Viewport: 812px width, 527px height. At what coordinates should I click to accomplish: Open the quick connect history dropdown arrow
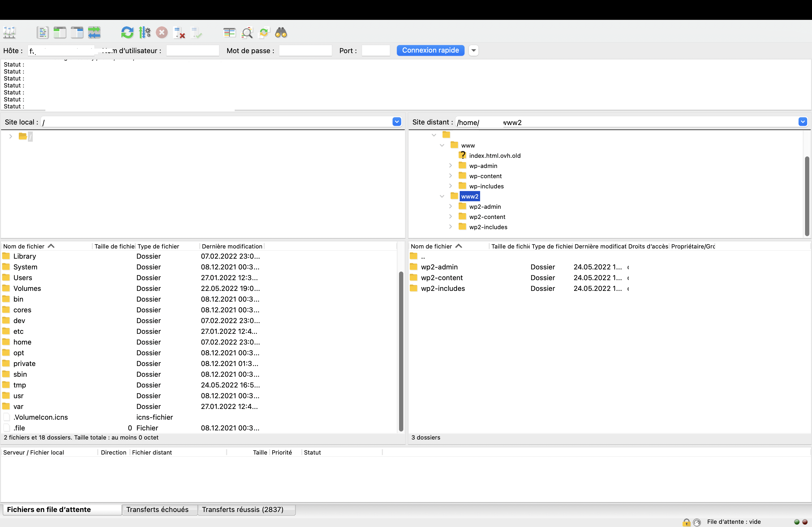473,50
